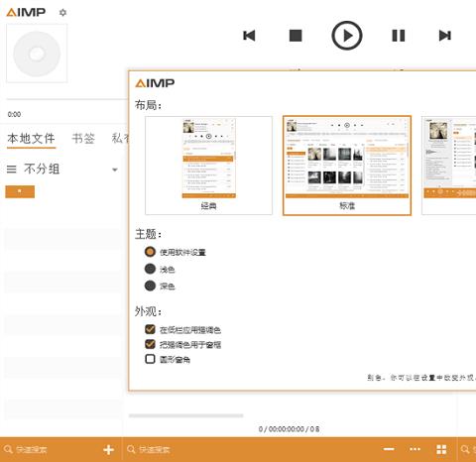Open the hamburger grouping menu icon
The image size is (476, 462).
point(12,170)
